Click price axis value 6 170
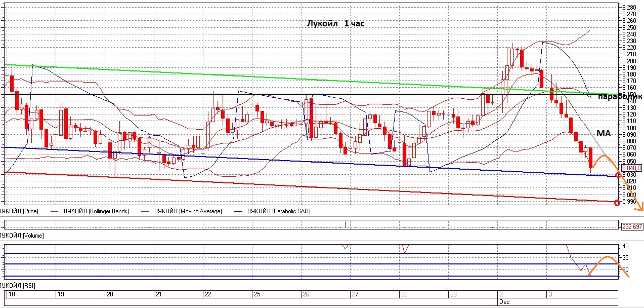The image size is (644, 308). point(629,81)
